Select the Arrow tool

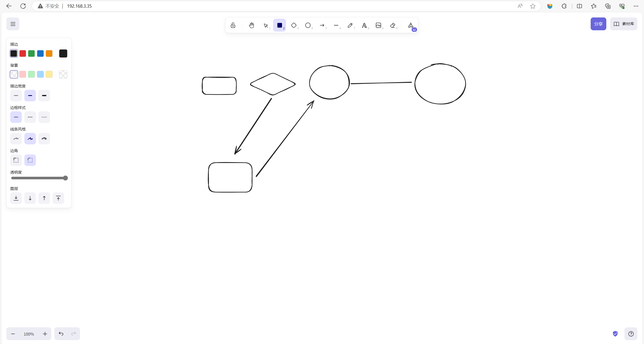pyautogui.click(x=322, y=25)
